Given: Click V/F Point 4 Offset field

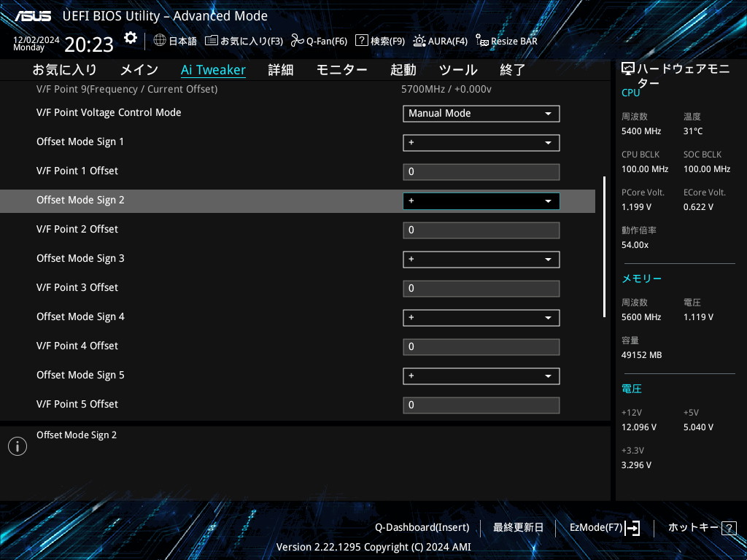Looking at the screenshot, I should coord(481,347).
